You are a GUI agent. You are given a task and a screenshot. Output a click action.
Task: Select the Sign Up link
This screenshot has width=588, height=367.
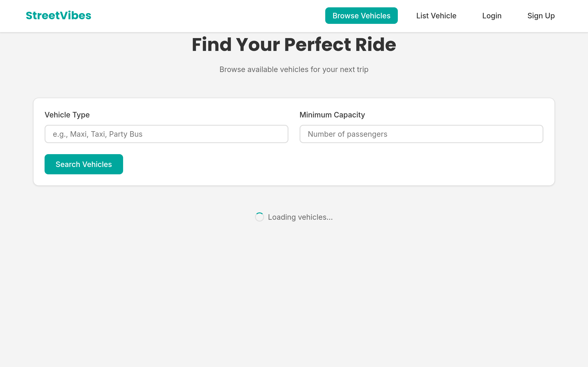tap(541, 16)
